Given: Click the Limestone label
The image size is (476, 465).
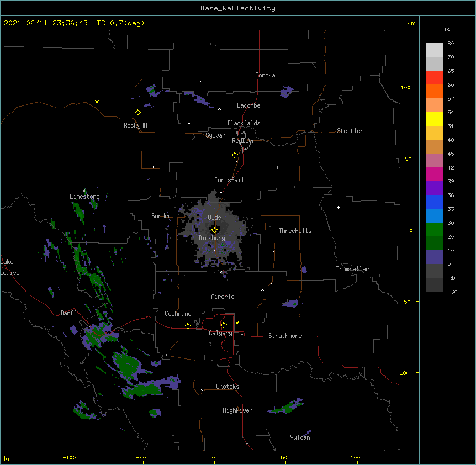Looking at the screenshot, I should (x=84, y=197).
